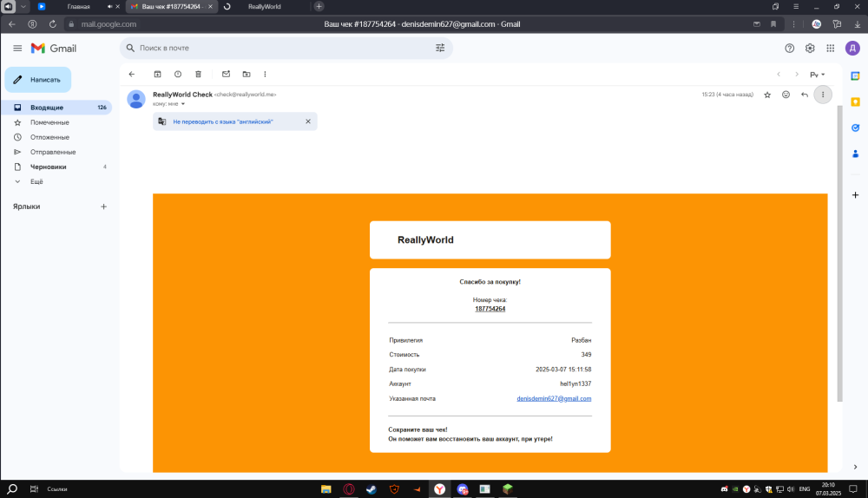The height and width of the screenshot is (498, 868).
Task: Bookmark this page icon
Action: 773,24
